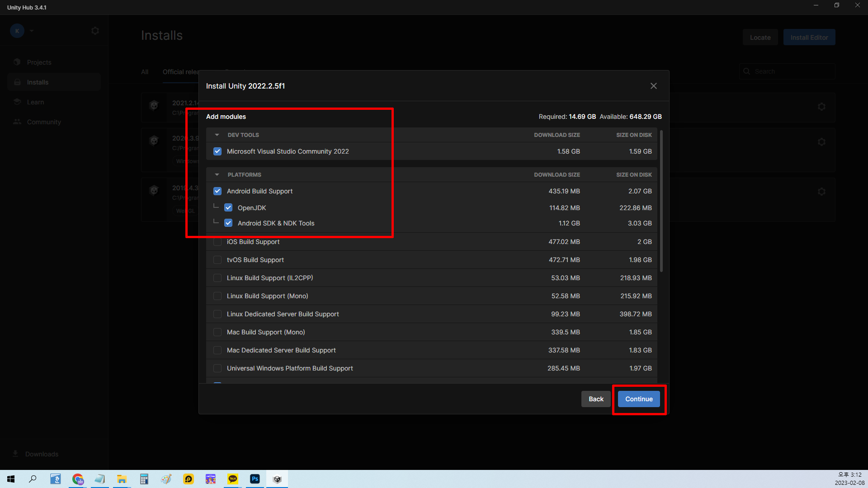This screenshot has height=488, width=868.
Task: Check Linux Build Support (IL2CPP)
Action: tap(217, 278)
